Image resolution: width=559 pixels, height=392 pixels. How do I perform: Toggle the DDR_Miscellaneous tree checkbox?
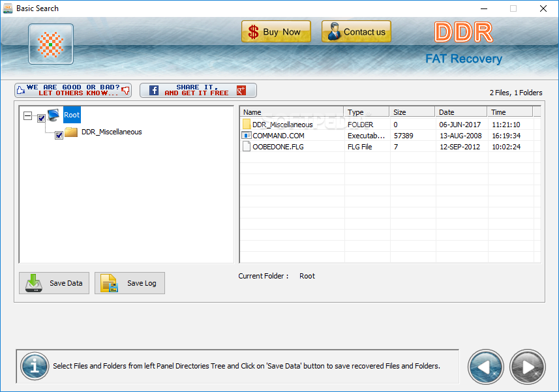pyautogui.click(x=59, y=136)
